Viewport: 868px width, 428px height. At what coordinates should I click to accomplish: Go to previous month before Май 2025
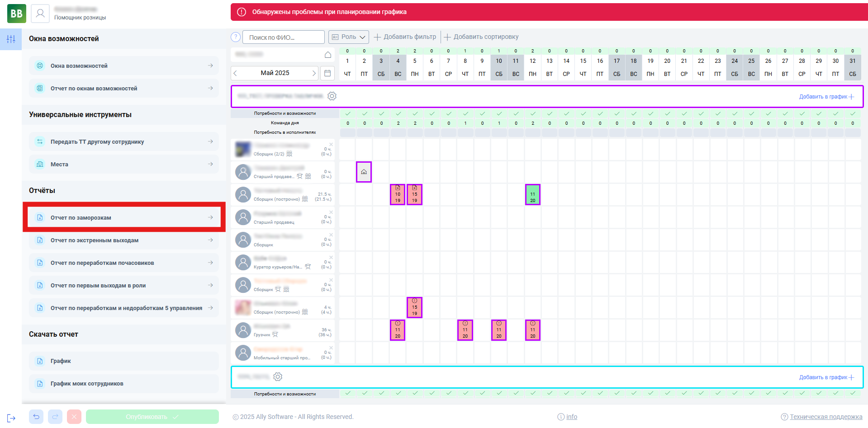click(x=235, y=73)
